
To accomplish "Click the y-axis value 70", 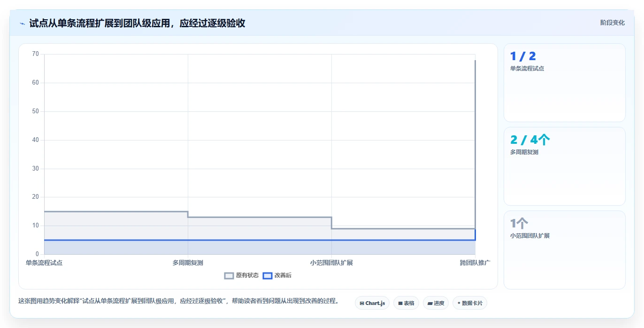I will click(35, 54).
